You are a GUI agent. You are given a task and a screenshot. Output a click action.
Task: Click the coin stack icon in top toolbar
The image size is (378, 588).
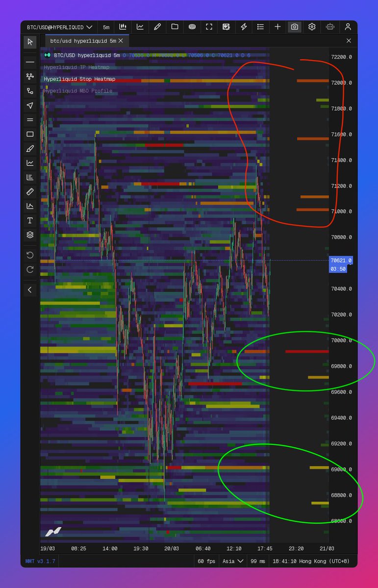tap(192, 27)
